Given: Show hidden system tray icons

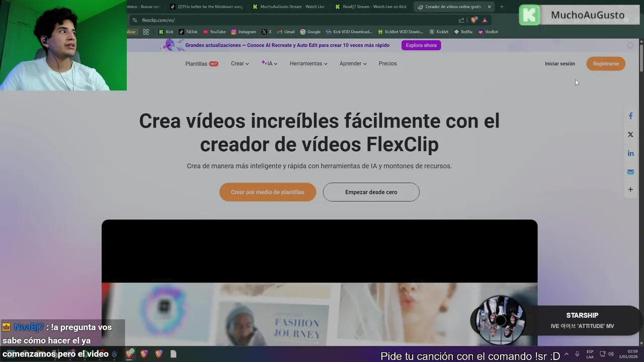Looking at the screenshot, I should click(567, 354).
